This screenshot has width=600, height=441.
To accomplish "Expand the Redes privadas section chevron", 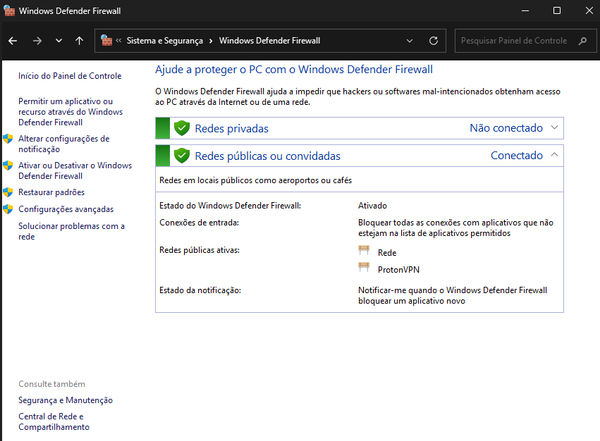I will point(554,128).
